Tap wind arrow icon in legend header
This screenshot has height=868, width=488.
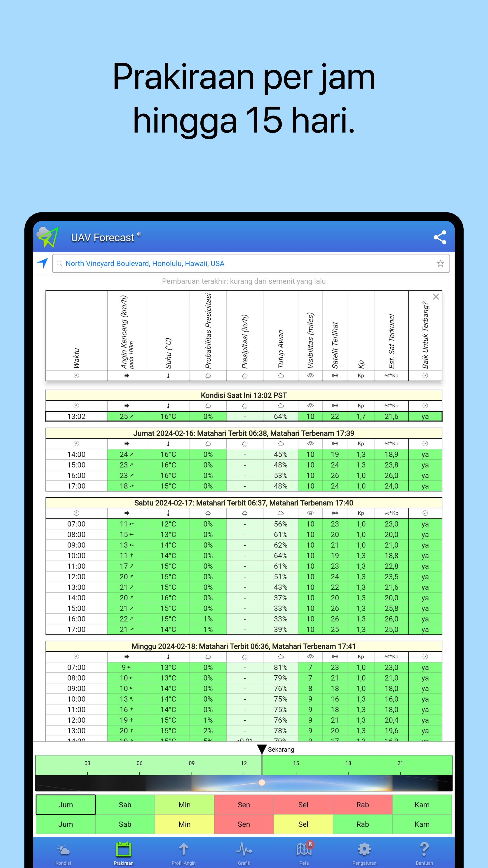click(x=127, y=375)
